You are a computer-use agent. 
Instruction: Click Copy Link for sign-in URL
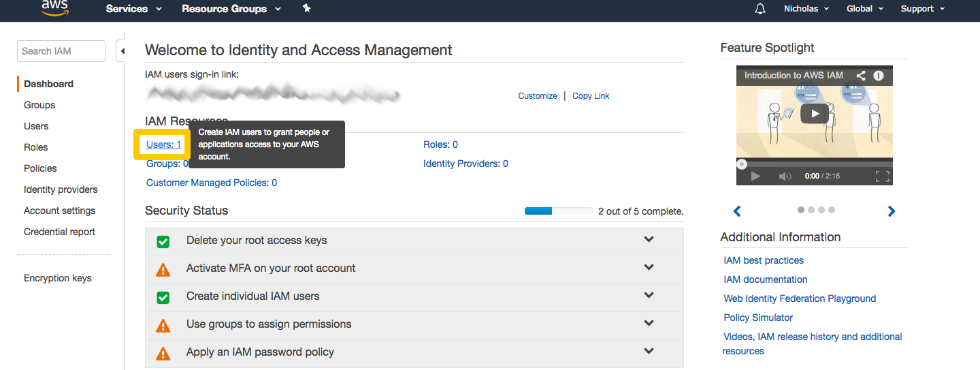point(591,96)
